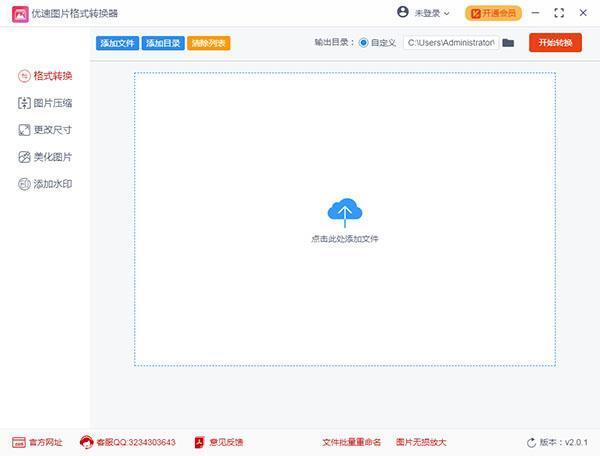This screenshot has width=600, height=456.
Task: Open the 图片压缩 sidebar tab
Action: [45, 103]
